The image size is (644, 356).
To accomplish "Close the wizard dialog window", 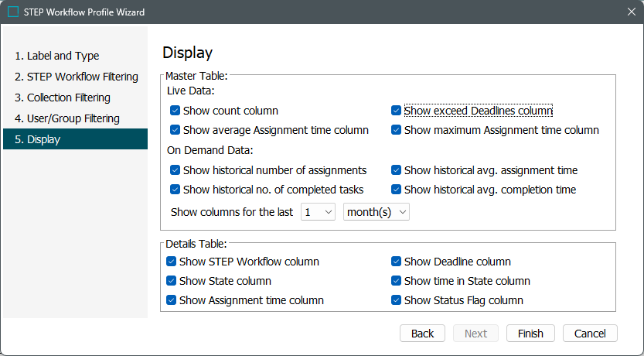I will 629,12.
